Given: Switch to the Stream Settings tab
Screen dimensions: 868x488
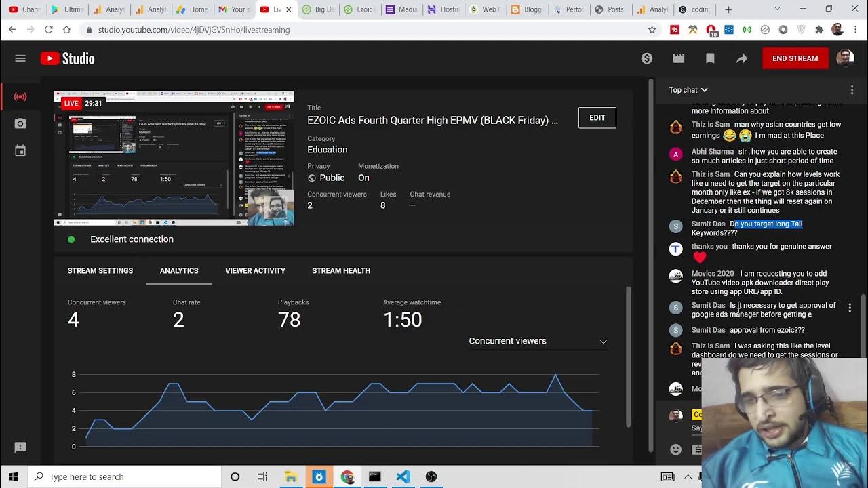Looking at the screenshot, I should point(100,270).
